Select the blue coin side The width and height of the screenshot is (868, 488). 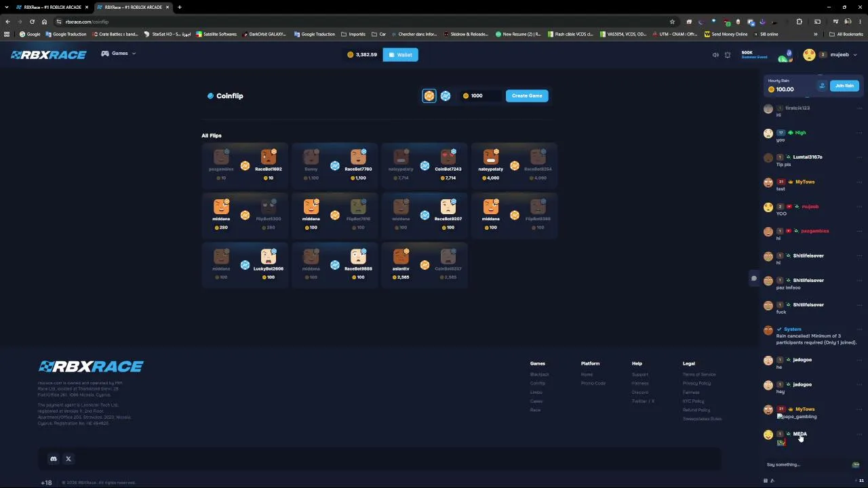[446, 96]
